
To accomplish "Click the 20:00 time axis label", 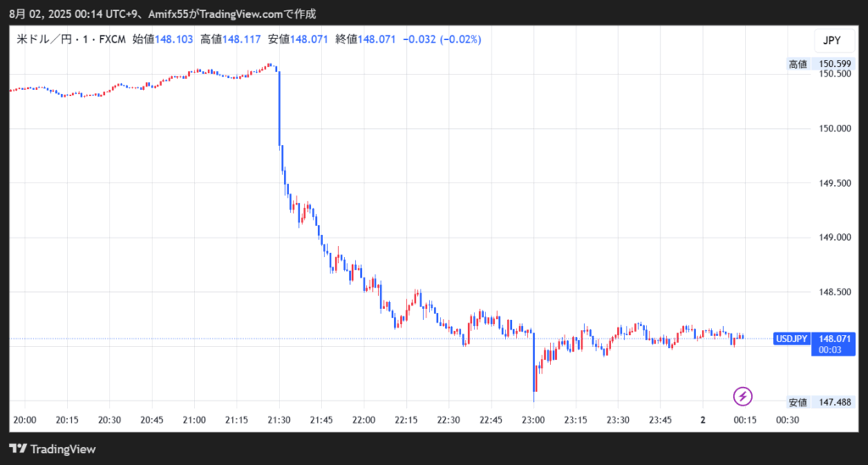I will [x=25, y=420].
